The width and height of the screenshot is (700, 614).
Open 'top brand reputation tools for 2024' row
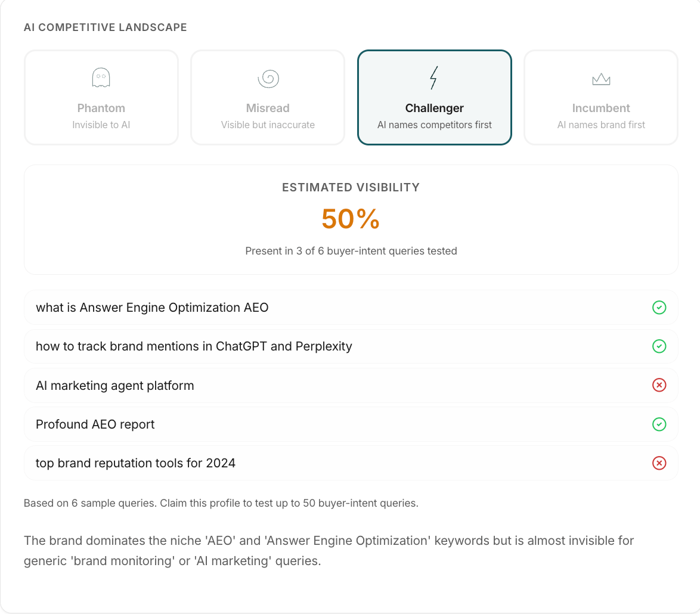coord(135,463)
